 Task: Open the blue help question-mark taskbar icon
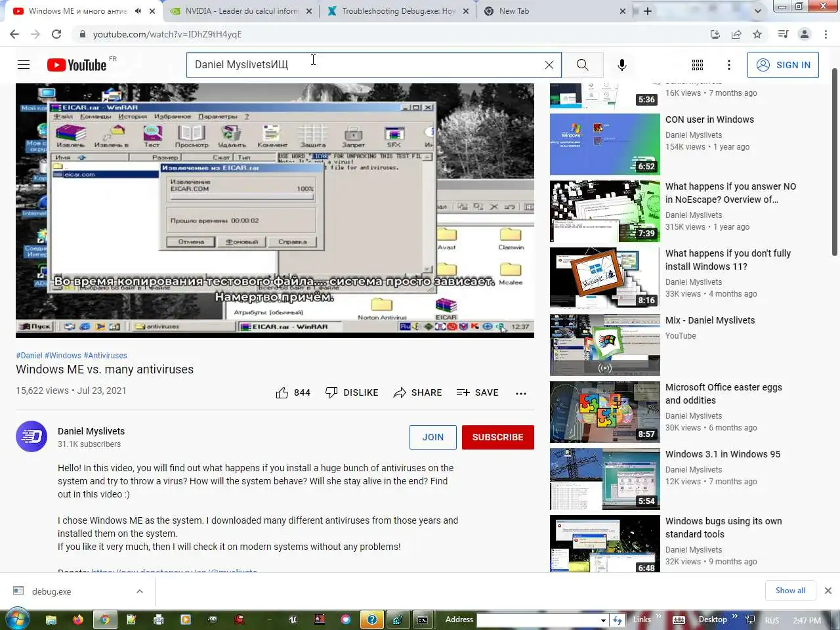coord(371,619)
